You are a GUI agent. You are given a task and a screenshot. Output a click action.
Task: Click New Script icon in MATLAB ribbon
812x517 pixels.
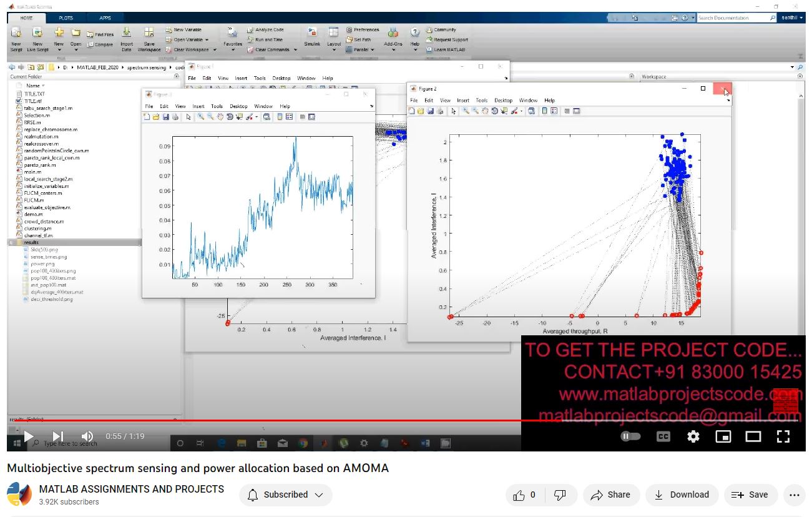(x=16, y=32)
